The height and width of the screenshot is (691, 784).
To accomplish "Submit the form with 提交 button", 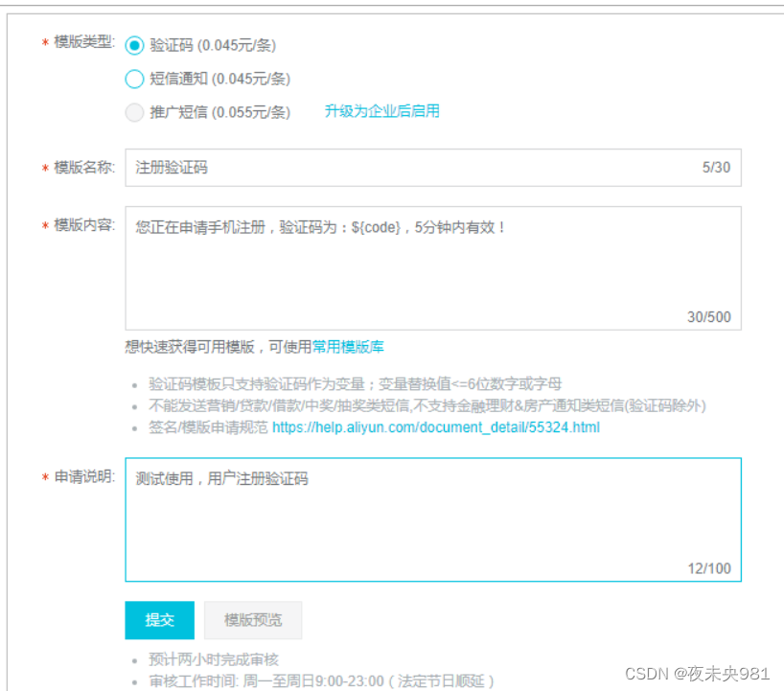I will [159, 620].
